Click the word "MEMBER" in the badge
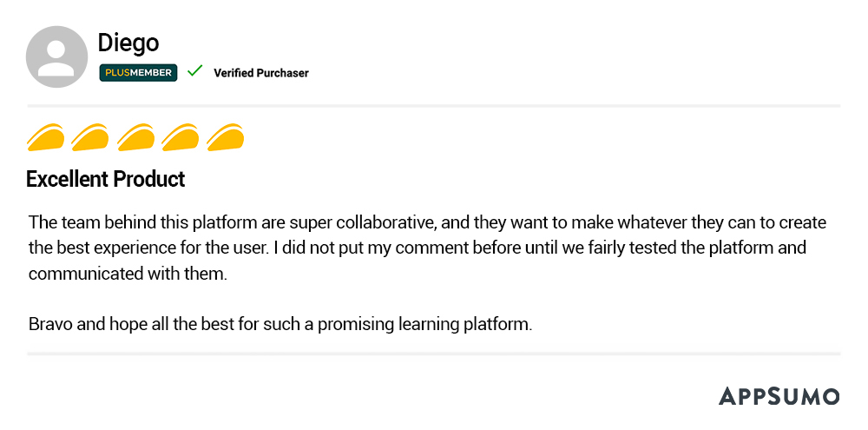 pyautogui.click(x=151, y=73)
